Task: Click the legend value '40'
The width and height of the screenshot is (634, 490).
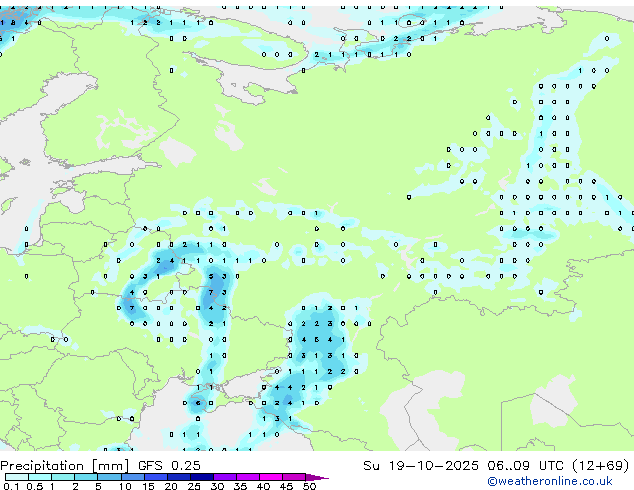Action: tap(264, 486)
